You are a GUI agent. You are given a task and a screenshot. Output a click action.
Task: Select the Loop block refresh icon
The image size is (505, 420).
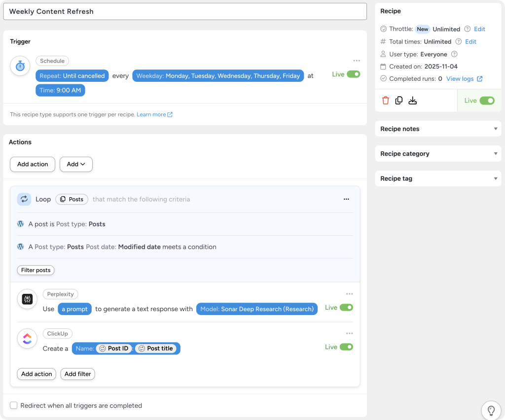(24, 199)
